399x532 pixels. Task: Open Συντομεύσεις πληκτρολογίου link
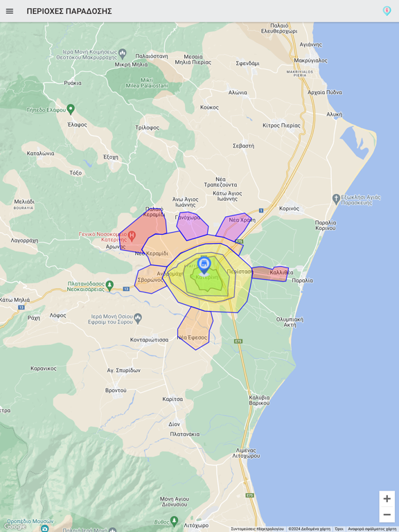coord(258,529)
